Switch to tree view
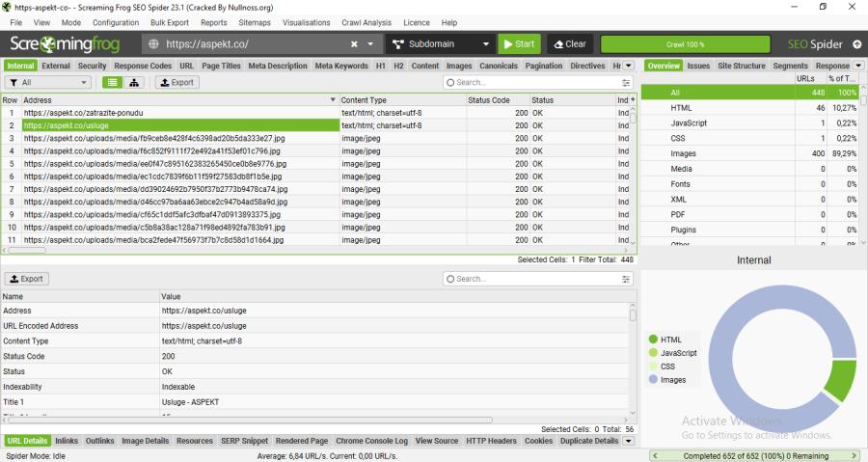Screen dimensions: 868x462 (134, 82)
